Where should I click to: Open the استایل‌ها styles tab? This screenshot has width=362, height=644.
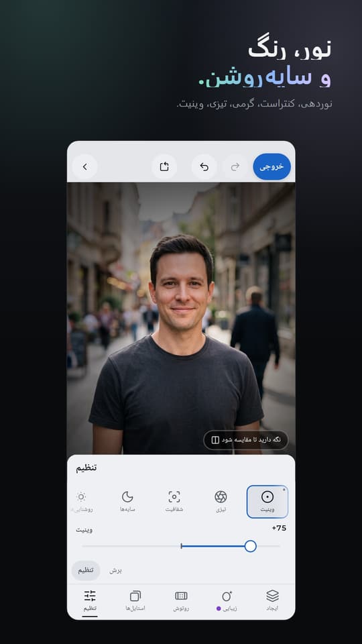(x=135, y=601)
